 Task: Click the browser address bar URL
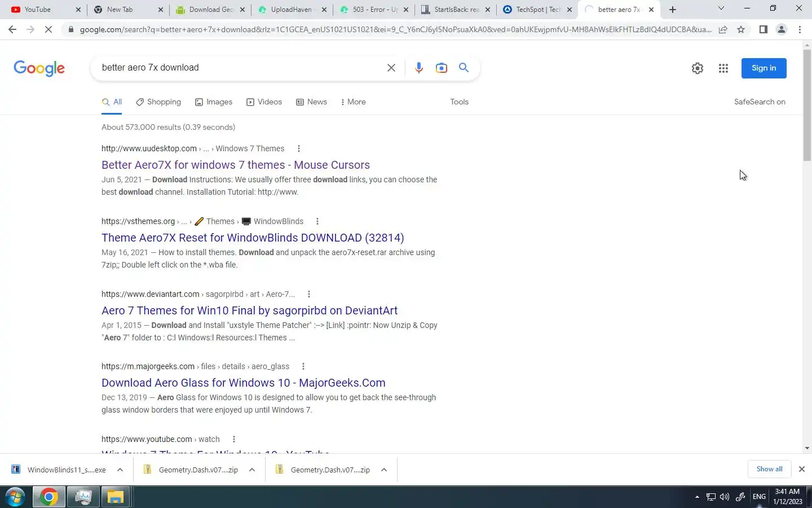(395, 29)
